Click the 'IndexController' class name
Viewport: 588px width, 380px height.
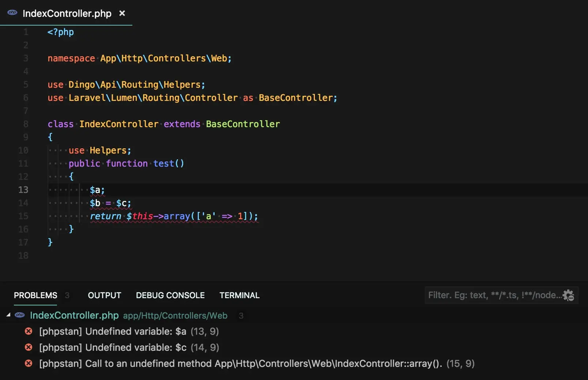coord(119,124)
